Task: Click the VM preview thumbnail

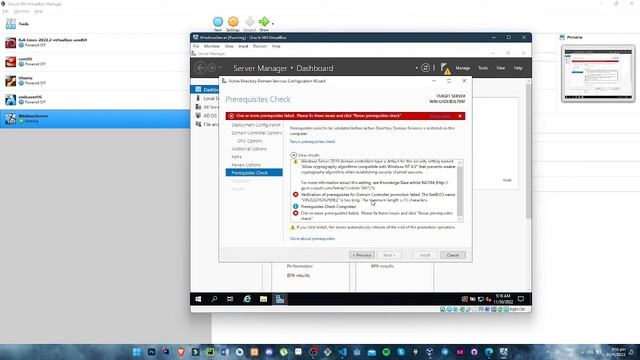Action: pyautogui.click(x=598, y=73)
